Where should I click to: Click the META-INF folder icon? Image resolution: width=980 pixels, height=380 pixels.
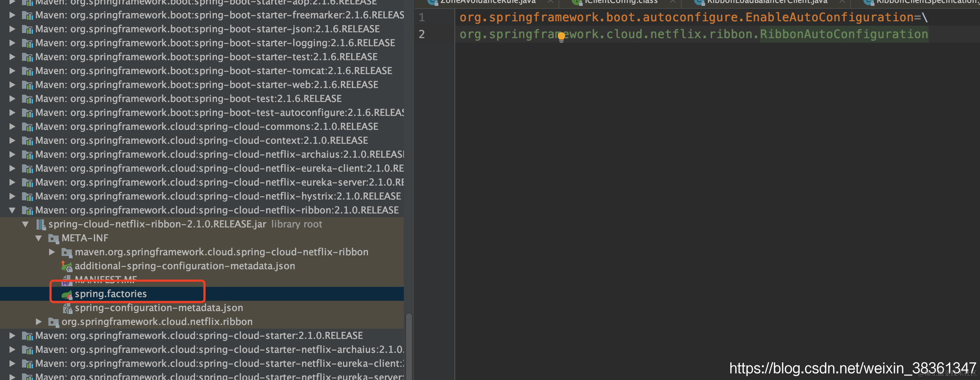coord(54,238)
